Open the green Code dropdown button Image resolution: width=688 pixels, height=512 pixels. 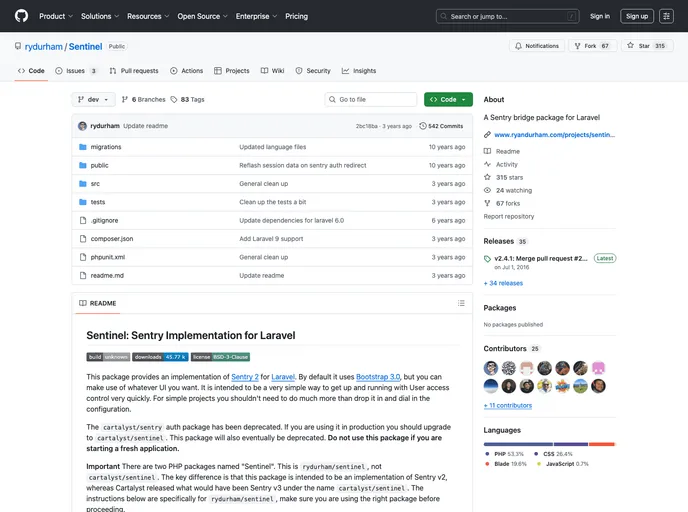pos(448,100)
